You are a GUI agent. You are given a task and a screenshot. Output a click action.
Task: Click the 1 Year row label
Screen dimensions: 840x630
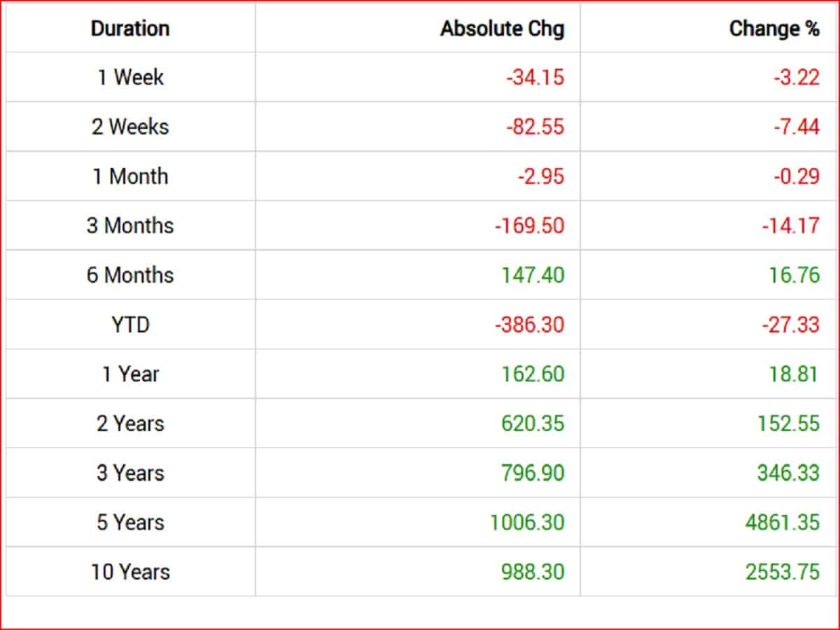[x=130, y=374]
